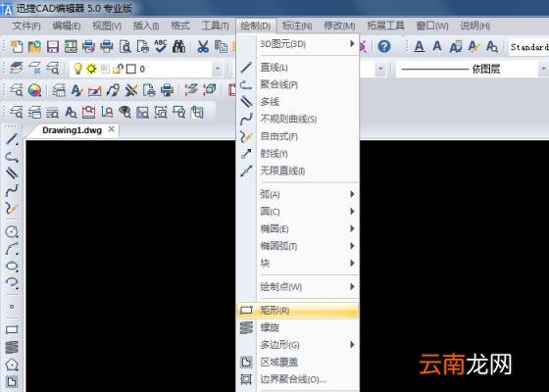Open the 拓展工具 menu
The height and width of the screenshot is (392, 549).
click(385, 25)
